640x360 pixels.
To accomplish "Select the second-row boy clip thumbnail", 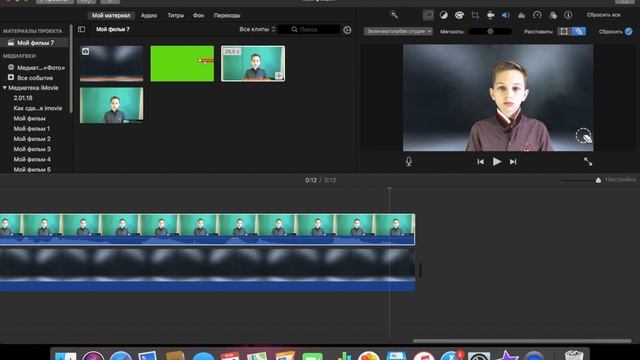I will (x=111, y=105).
